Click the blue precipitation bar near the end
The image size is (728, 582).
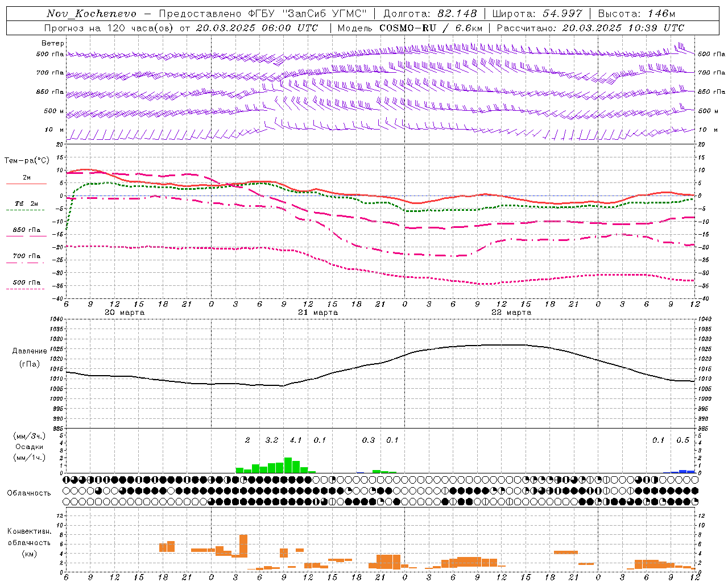coord(683,471)
